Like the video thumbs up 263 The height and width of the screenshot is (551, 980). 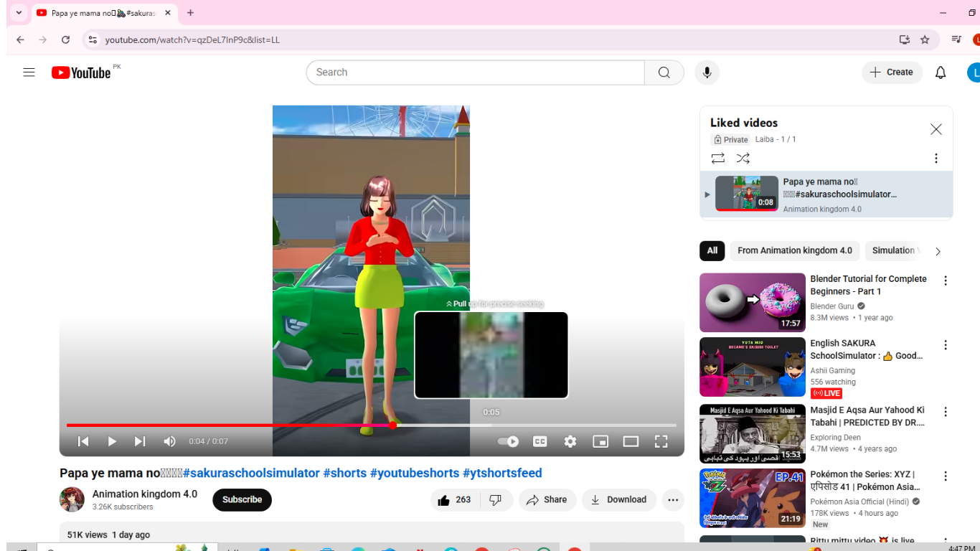[453, 500]
